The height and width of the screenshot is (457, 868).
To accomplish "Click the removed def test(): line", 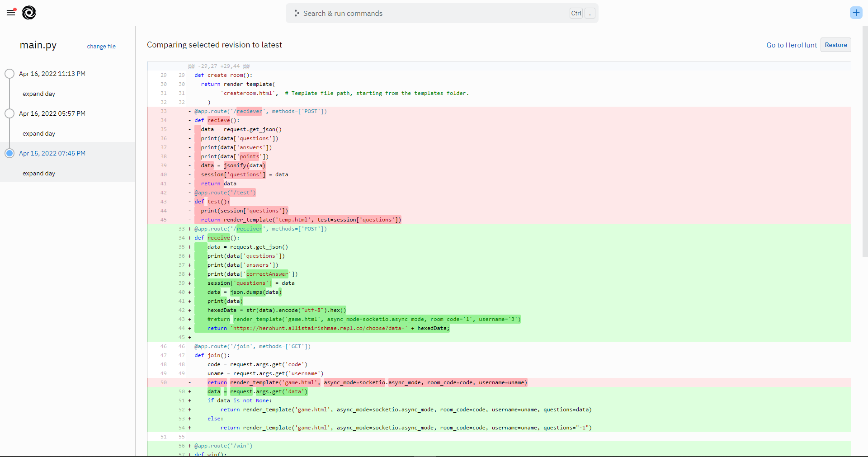I will (499, 202).
